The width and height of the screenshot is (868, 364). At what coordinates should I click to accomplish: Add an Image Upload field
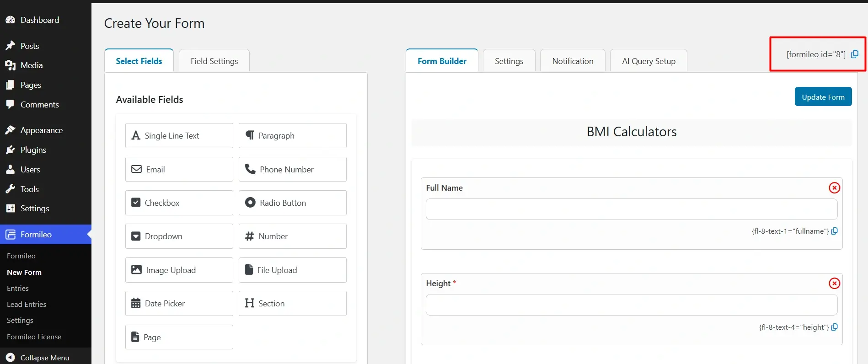tap(179, 270)
